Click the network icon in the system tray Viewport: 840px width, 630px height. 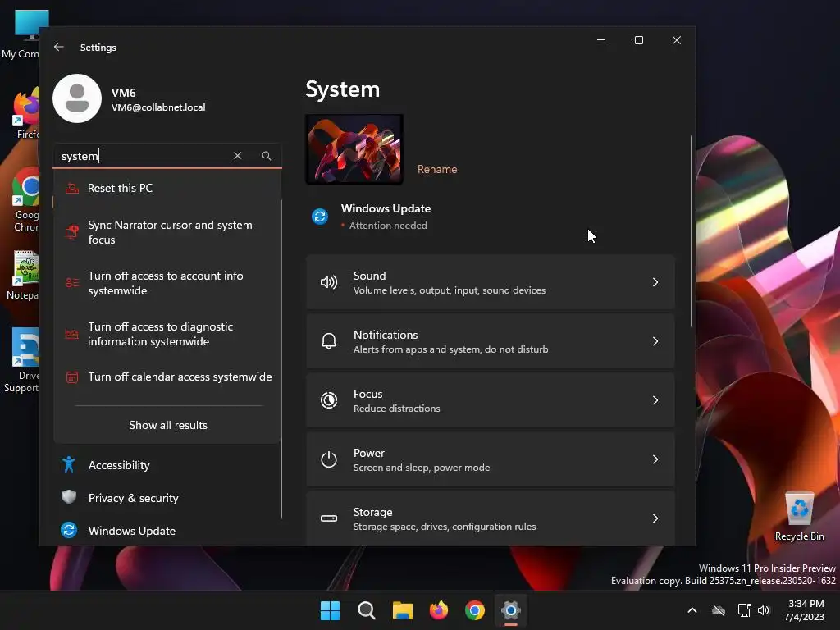(x=744, y=610)
